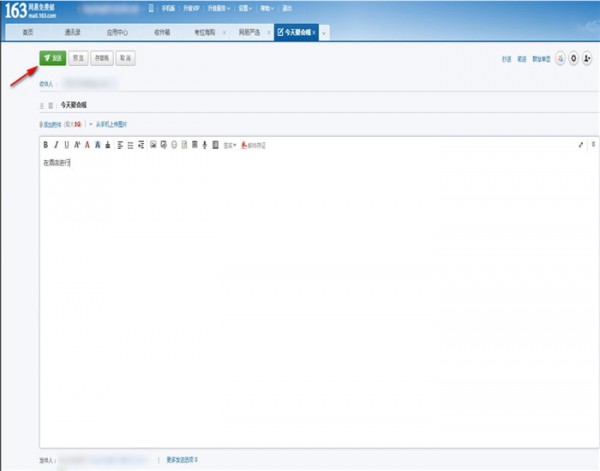Click the indent text icon
Viewport: 600px width, 471px height.
(x=141, y=145)
